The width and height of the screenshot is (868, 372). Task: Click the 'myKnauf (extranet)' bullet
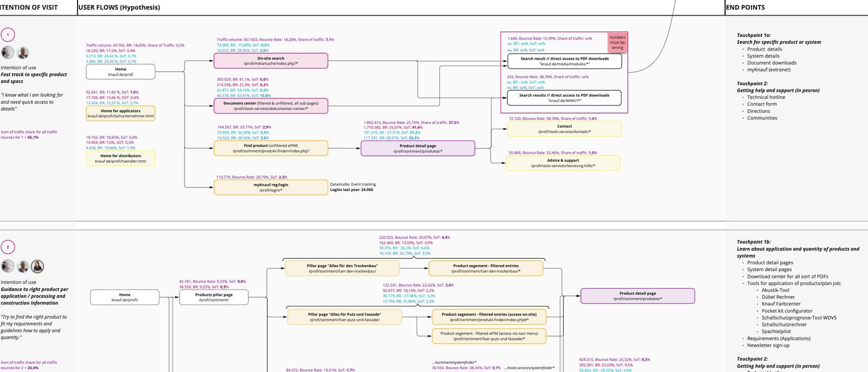click(x=769, y=70)
